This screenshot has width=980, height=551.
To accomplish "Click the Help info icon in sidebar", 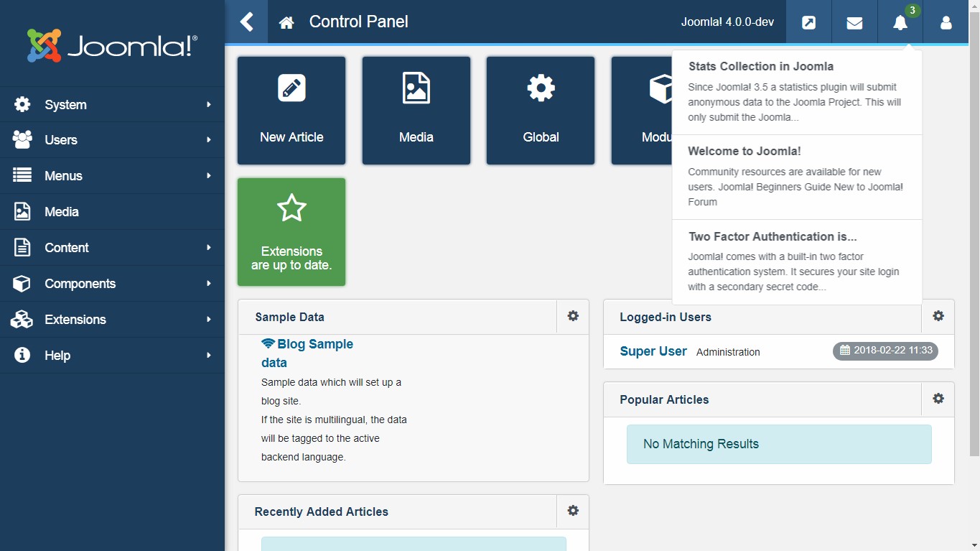I will [x=22, y=355].
